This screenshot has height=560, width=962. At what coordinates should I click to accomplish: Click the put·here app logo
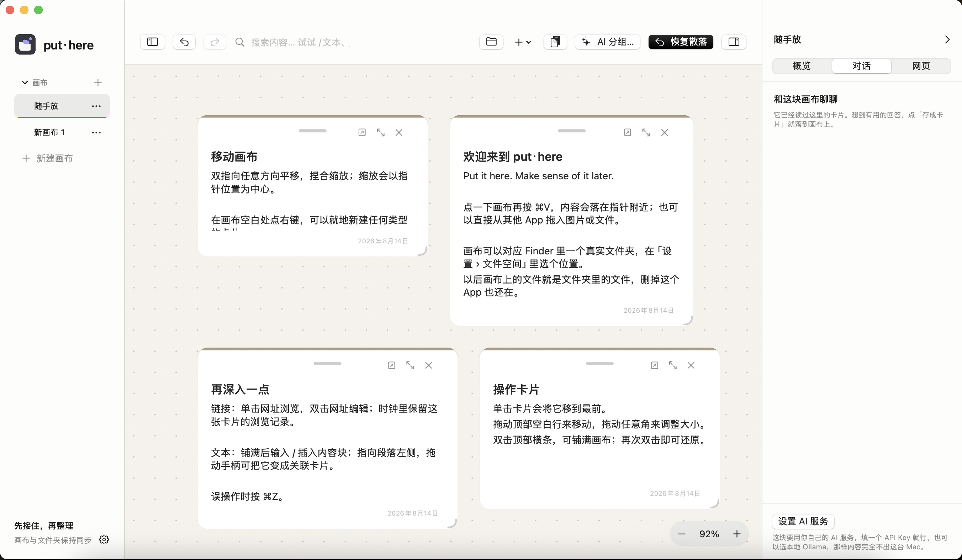coord(25,45)
